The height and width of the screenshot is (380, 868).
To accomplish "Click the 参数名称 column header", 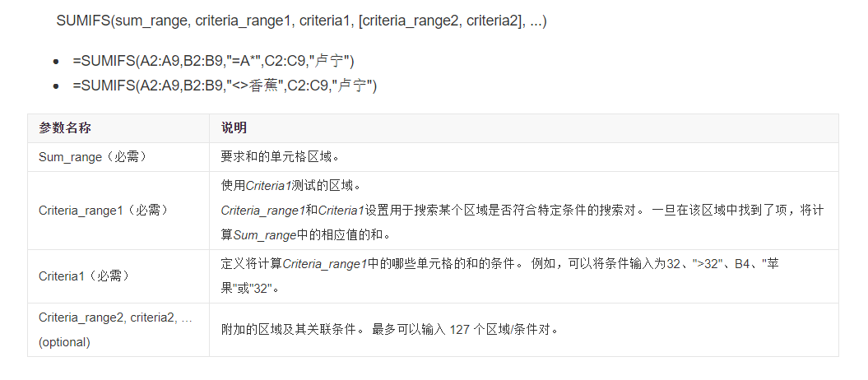I will (x=65, y=128).
